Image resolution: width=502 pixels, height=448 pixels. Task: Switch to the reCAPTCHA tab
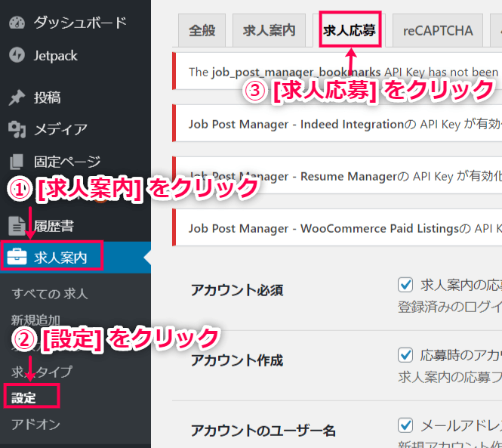click(438, 30)
